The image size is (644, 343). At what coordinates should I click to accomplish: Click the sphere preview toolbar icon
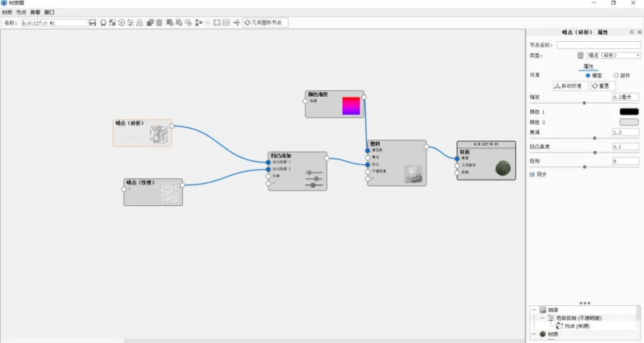103,22
